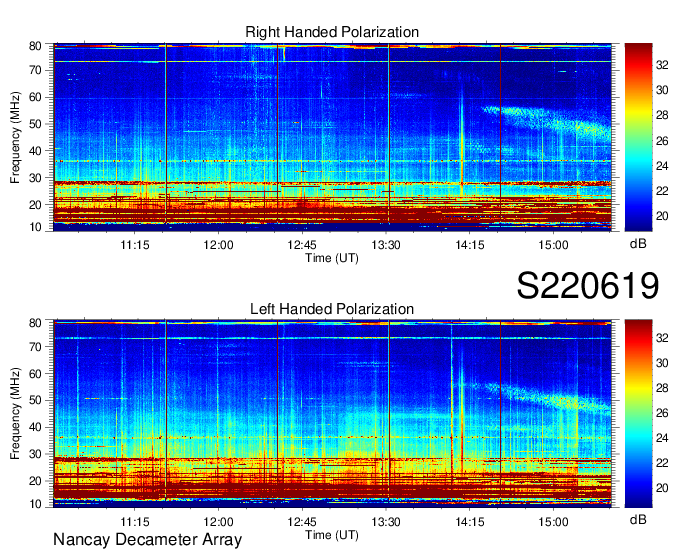Click the top color bar's 28 dB label
This screenshot has height=552, width=680.
[x=662, y=115]
